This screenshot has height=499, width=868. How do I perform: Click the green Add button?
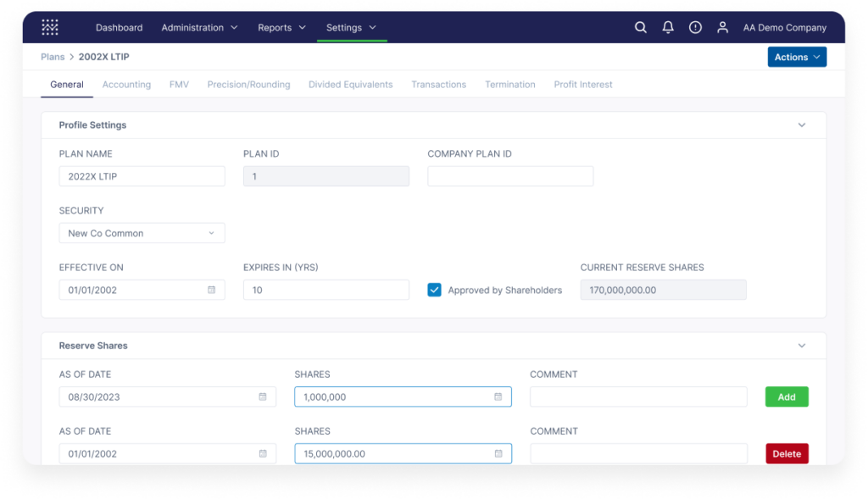[x=786, y=396]
